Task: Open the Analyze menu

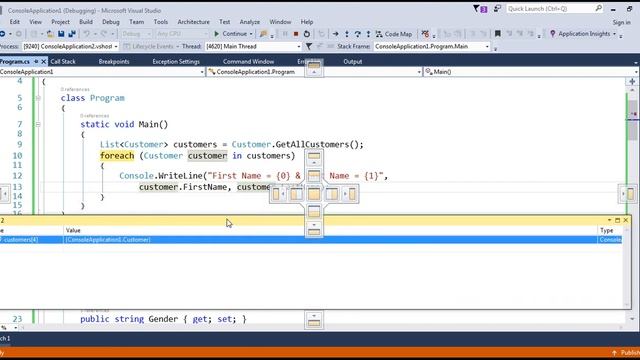Action: tap(249, 22)
